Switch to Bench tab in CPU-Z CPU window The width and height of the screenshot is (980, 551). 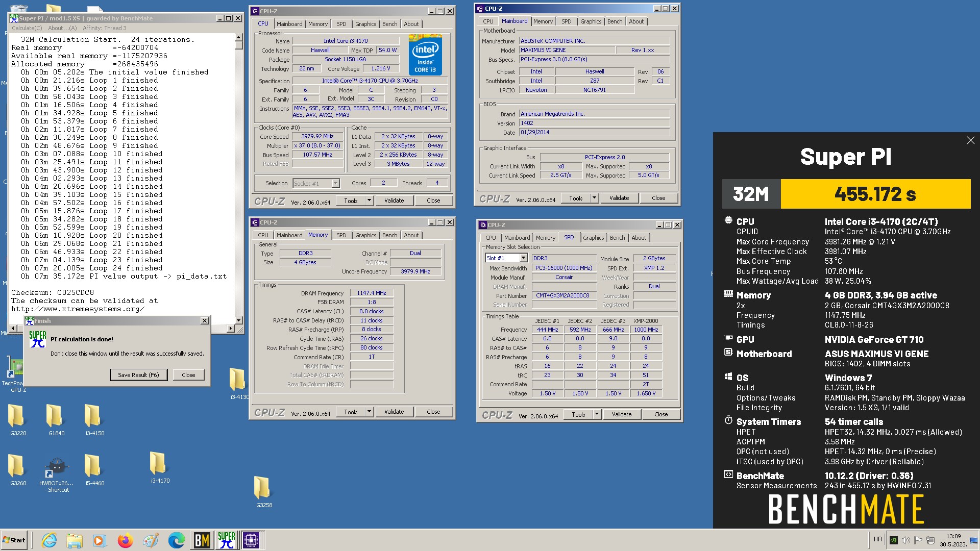pos(389,24)
